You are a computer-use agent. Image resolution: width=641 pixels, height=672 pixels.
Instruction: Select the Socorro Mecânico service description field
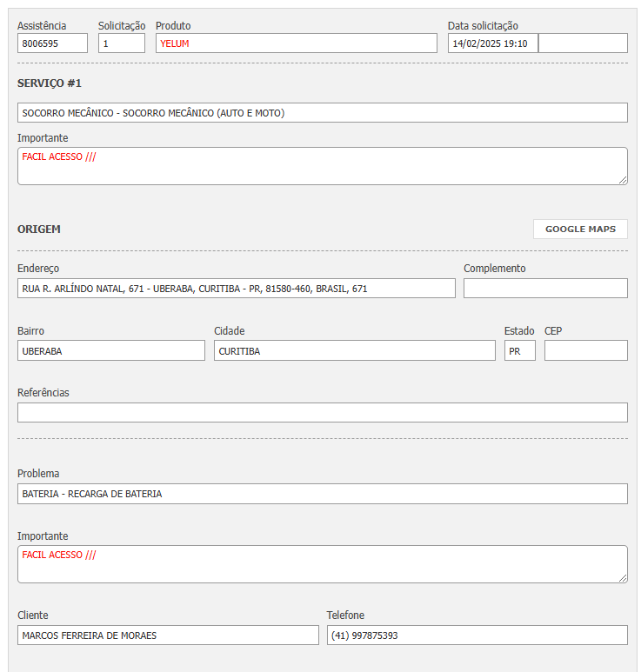point(322,113)
